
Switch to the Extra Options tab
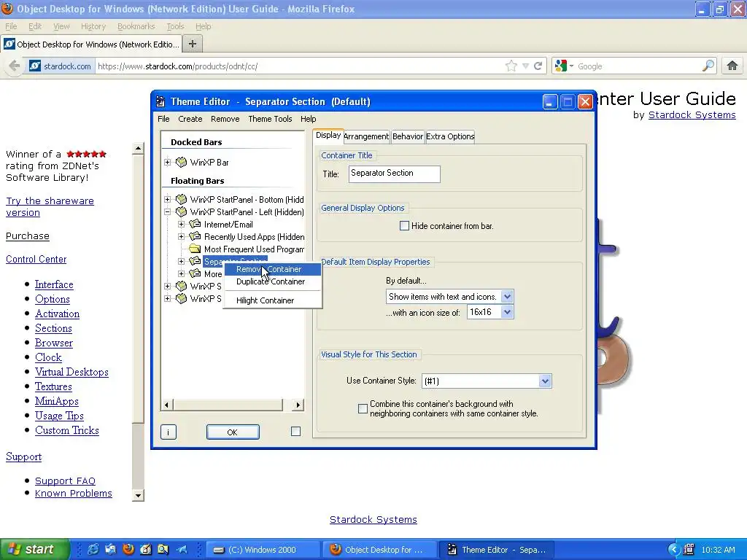pyautogui.click(x=449, y=136)
